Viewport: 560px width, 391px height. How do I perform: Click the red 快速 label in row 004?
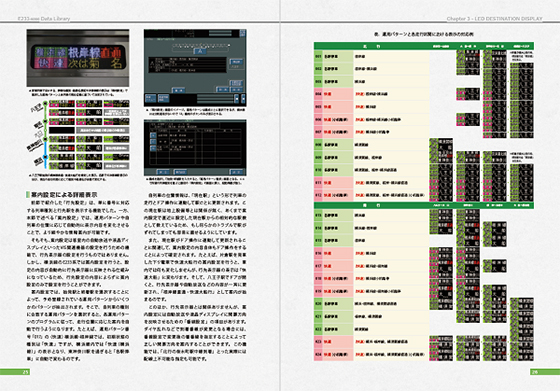click(x=328, y=94)
